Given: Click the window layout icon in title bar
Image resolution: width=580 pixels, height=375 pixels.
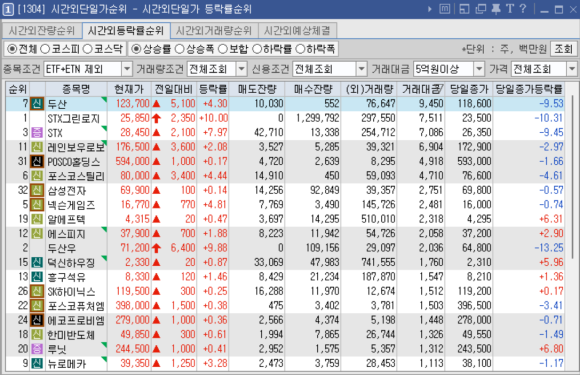Looking at the screenshot, I should point(464,9).
